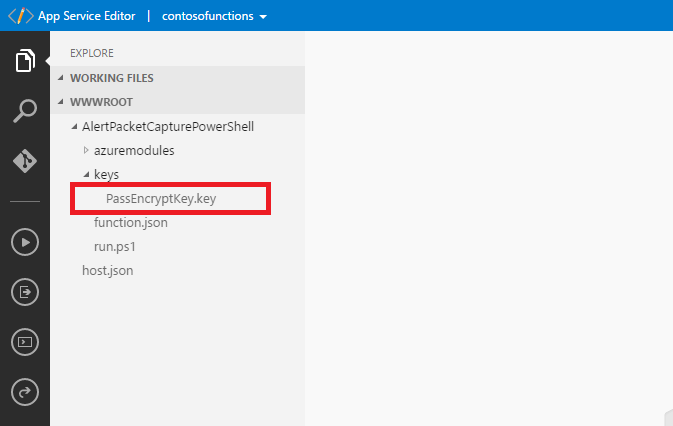The width and height of the screenshot is (673, 426).
Task: Click the curved-arrow icon at sidebar bottom
Action: point(25,391)
